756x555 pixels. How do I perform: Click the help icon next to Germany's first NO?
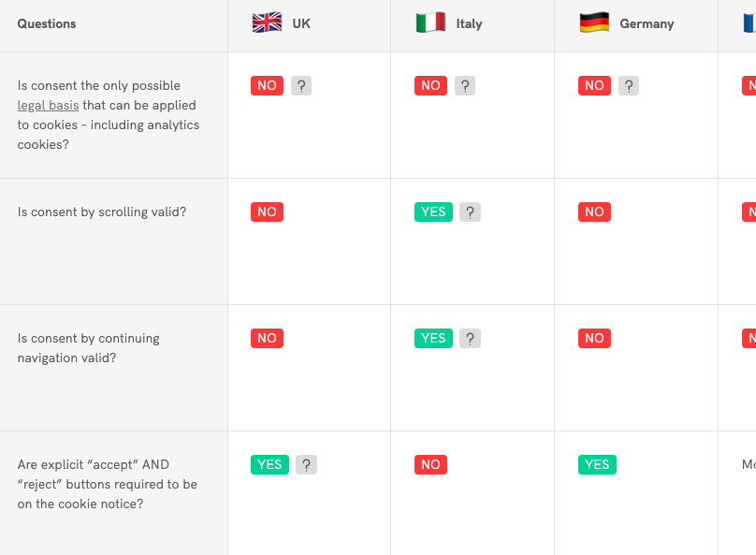pos(628,85)
